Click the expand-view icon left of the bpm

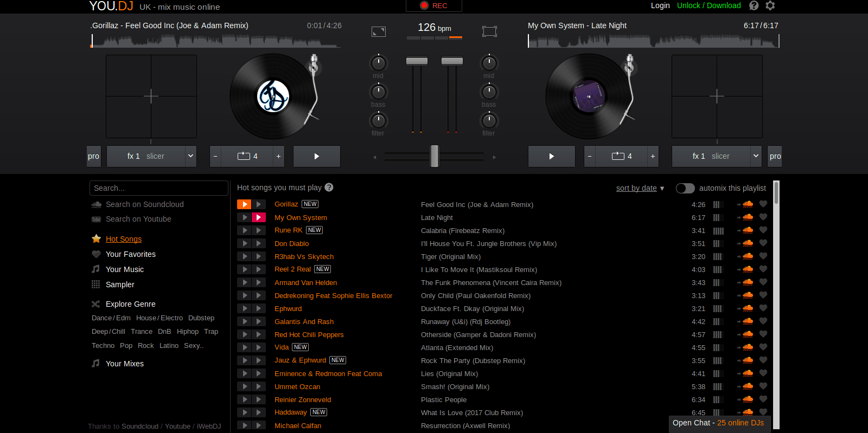[379, 31]
